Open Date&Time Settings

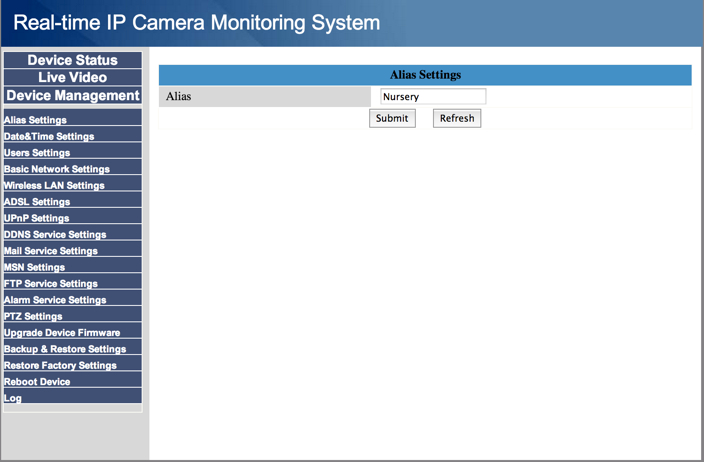pyautogui.click(x=72, y=135)
